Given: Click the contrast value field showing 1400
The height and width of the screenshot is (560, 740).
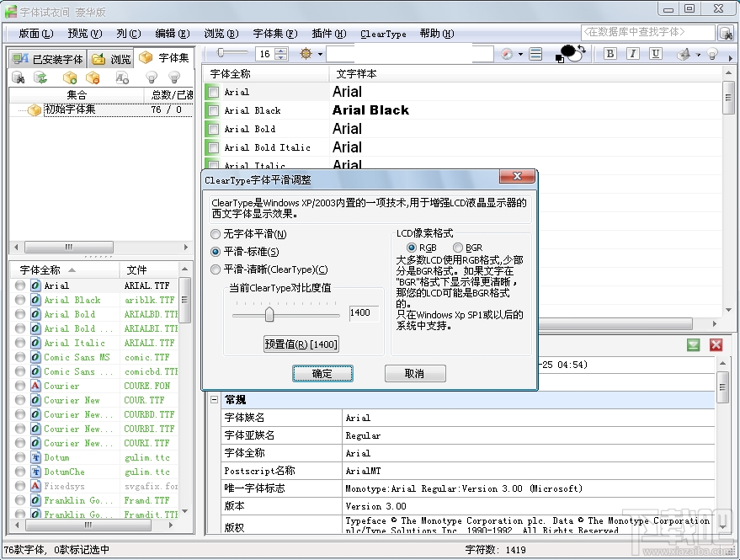Looking at the screenshot, I should (x=364, y=313).
